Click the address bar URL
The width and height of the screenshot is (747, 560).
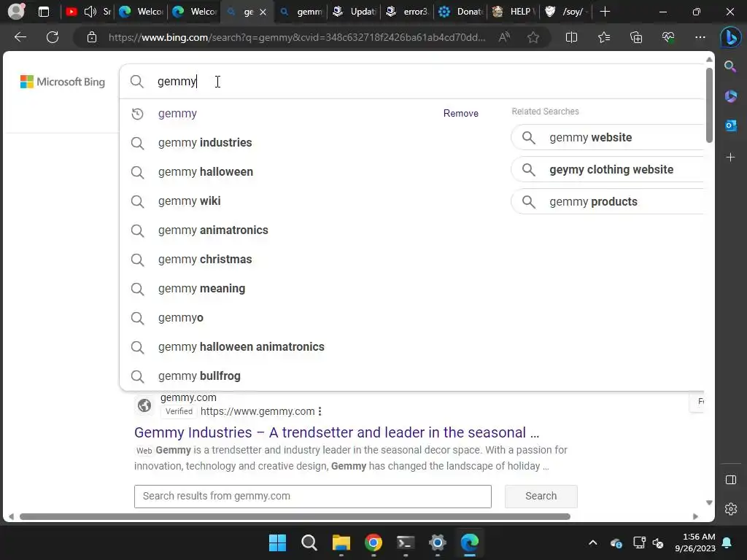tap(298, 37)
